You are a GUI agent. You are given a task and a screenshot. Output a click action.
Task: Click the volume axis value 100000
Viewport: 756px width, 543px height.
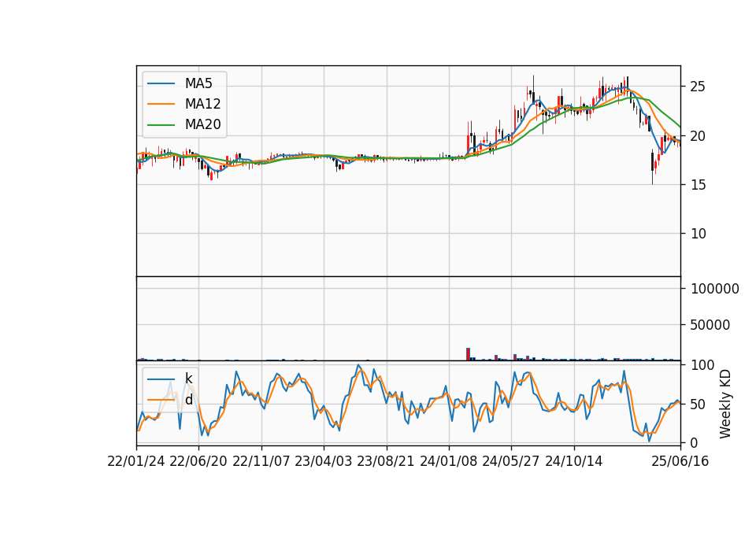tap(715, 289)
